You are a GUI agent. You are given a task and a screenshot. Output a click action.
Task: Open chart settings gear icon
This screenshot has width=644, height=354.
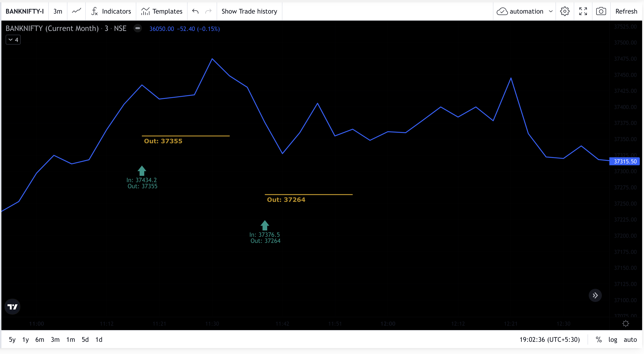click(565, 11)
